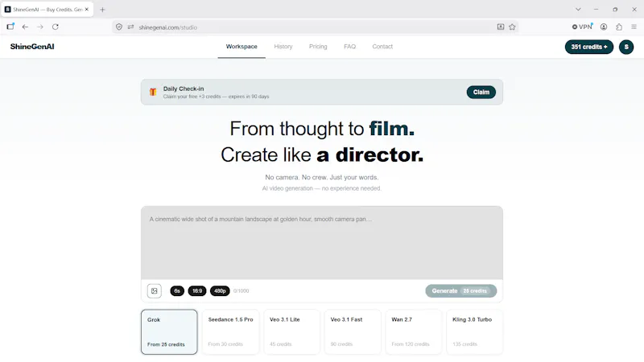Click 'No camera. No crew. Just your words.'
Image resolution: width=644 pixels, height=362 pixels.
click(321, 177)
